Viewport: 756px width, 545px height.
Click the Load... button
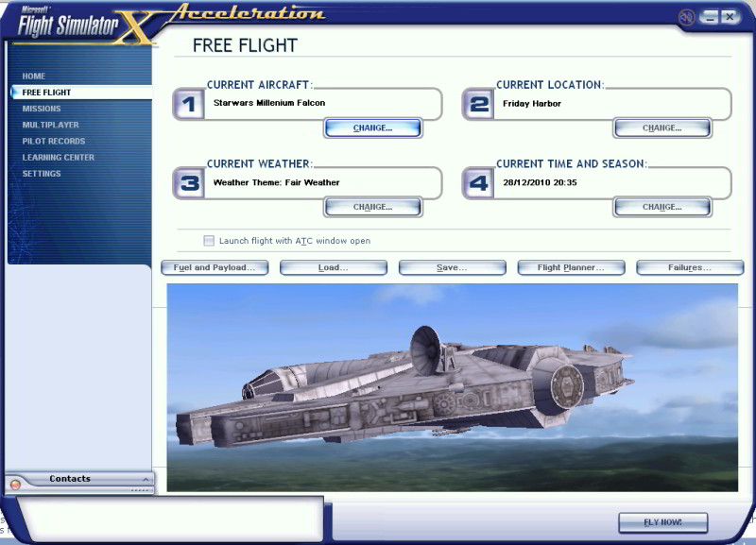[334, 267]
